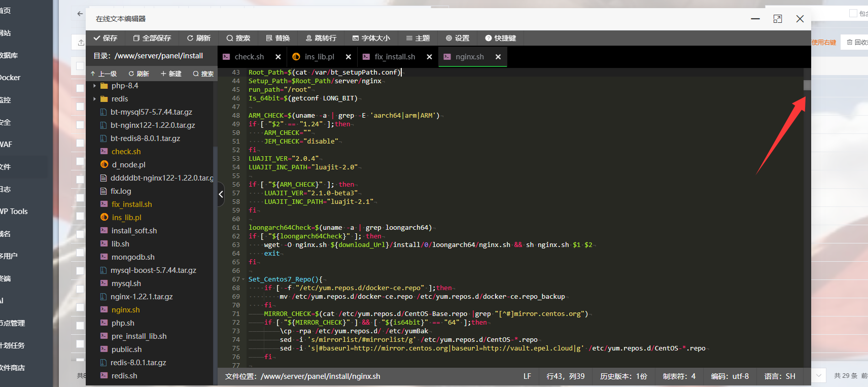This screenshot has height=387, width=868.
Task: Open lib.sh file
Action: pos(120,244)
